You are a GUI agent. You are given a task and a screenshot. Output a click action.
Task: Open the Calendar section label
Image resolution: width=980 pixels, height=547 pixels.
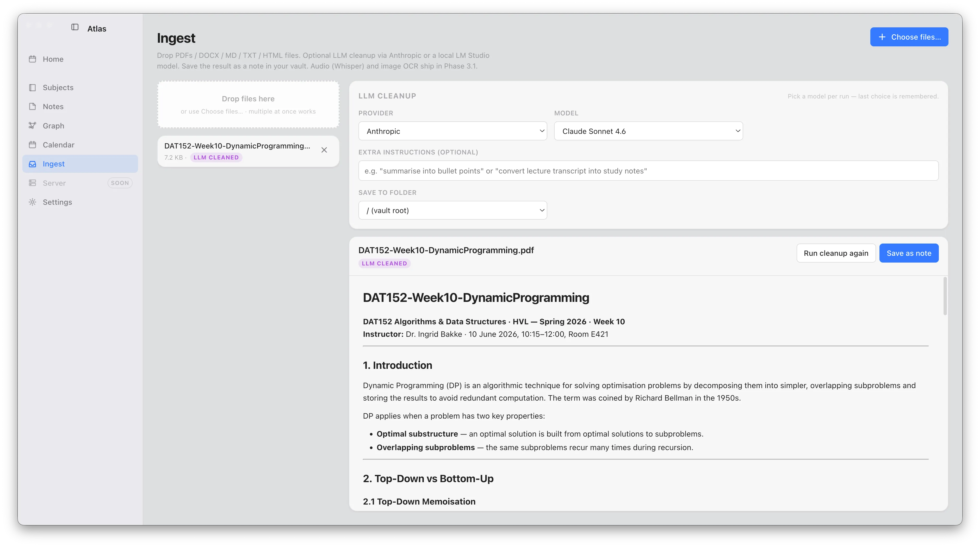59,145
